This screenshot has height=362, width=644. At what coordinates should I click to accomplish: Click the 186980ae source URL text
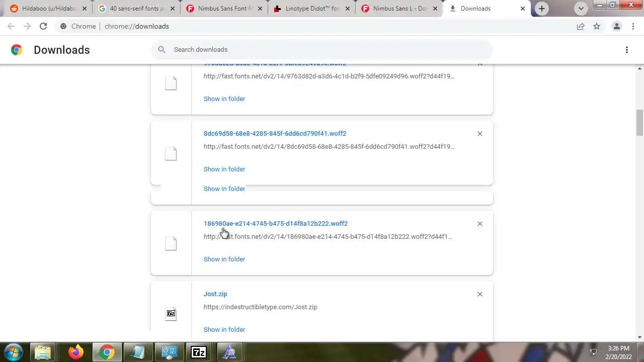click(x=328, y=237)
